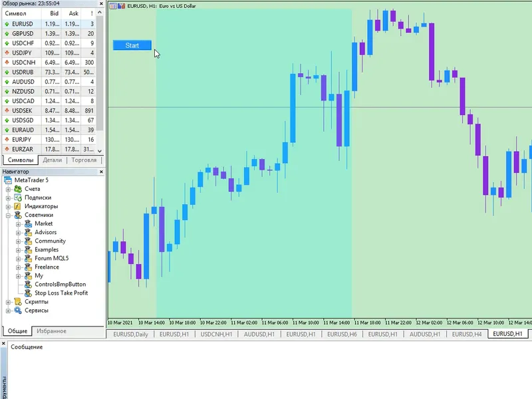This screenshot has width=532, height=399.
Task: Expand the Advisors folder
Action: (19, 232)
